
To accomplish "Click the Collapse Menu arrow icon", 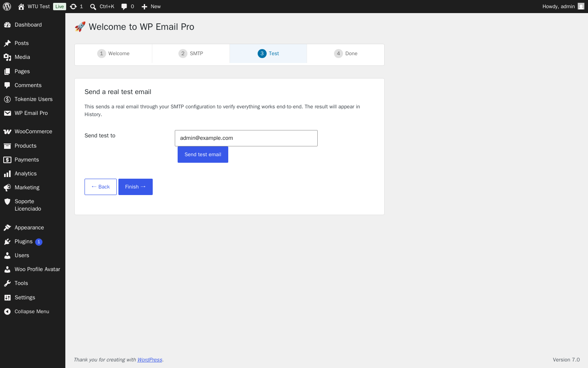I will [x=7, y=312].
